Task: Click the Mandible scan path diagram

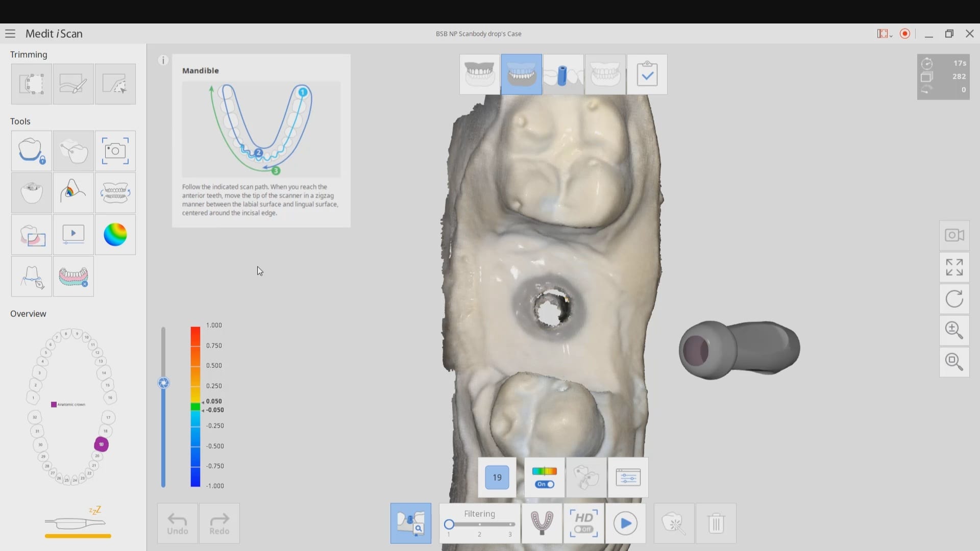Action: [261, 129]
